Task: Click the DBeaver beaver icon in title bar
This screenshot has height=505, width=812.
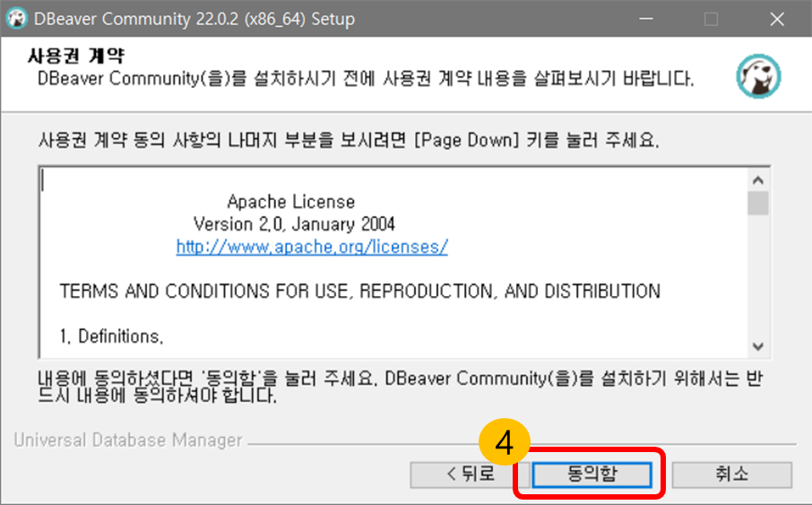Action: coord(16,19)
